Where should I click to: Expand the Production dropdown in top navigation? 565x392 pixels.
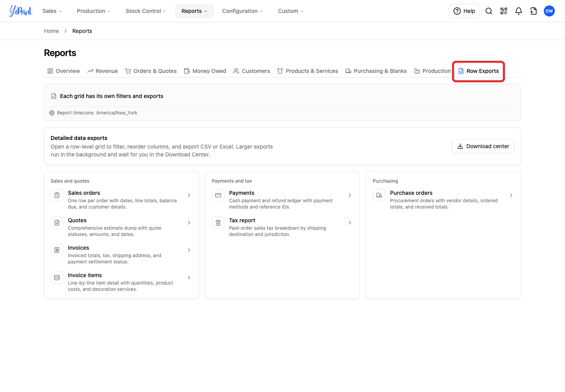click(x=94, y=11)
